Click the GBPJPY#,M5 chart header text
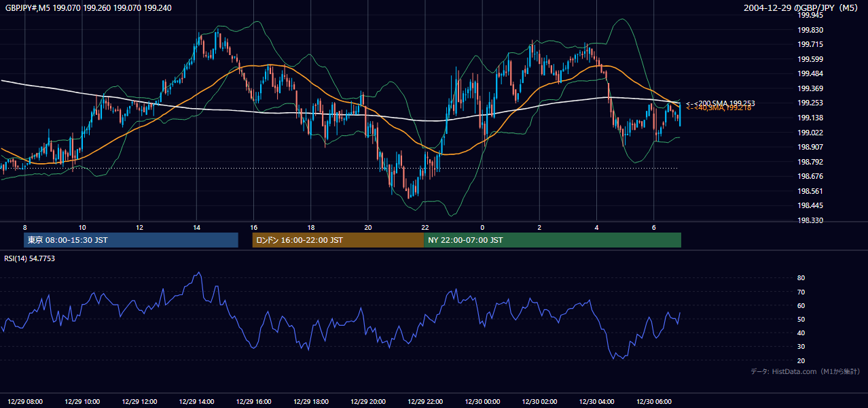868x408 pixels. coord(88,8)
